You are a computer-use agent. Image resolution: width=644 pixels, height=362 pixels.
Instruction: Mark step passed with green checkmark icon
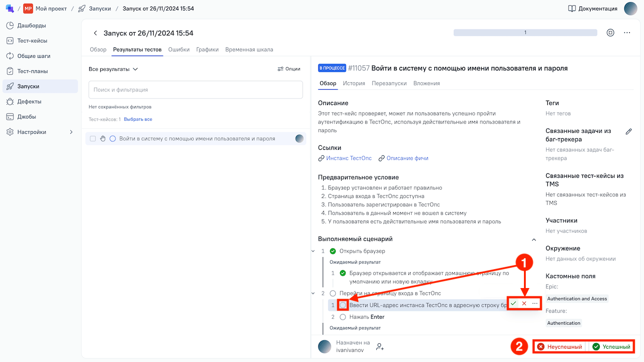[513, 304]
